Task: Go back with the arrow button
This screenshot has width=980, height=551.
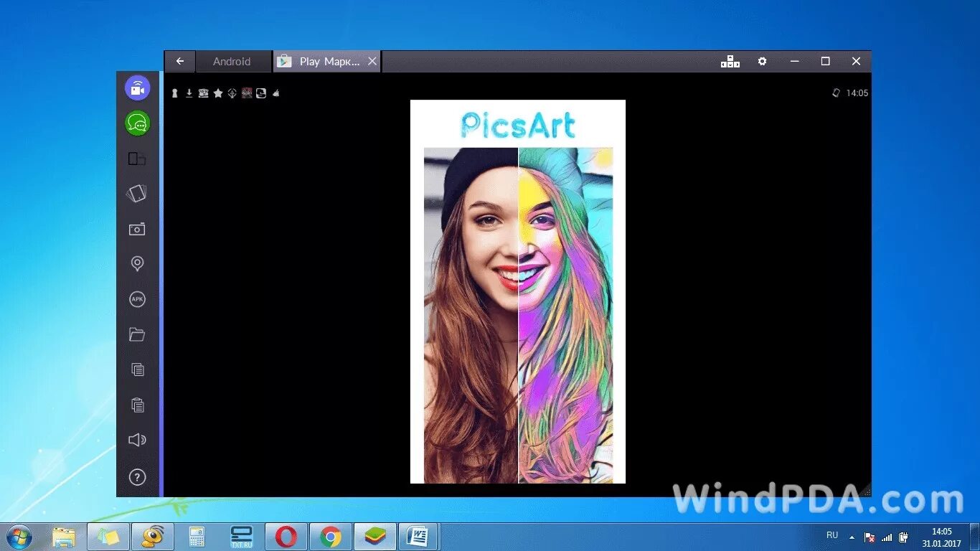Action: click(180, 62)
